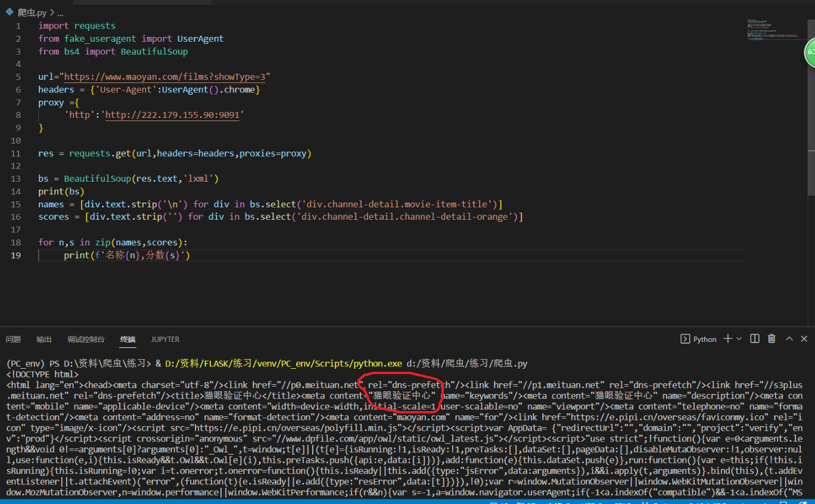
Task: Switch to the 调试控制台 panel tab
Action: (x=86, y=339)
